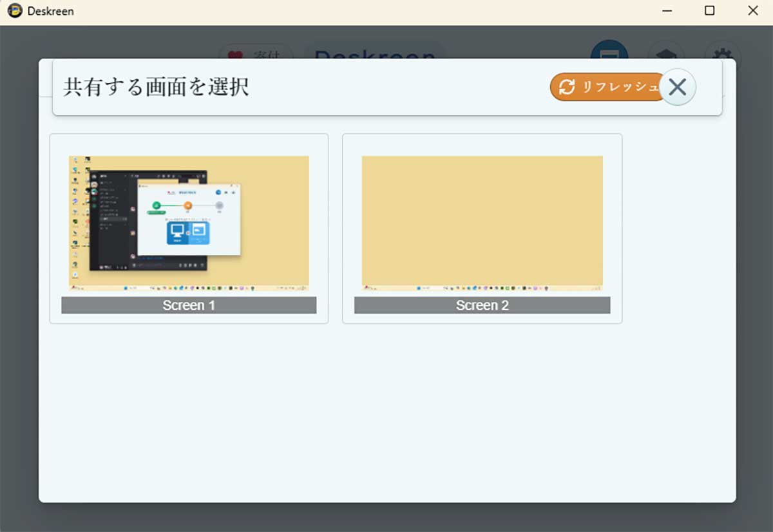Click the dimmed graduation cap tutorial icon
The image size is (773, 532).
click(x=666, y=52)
